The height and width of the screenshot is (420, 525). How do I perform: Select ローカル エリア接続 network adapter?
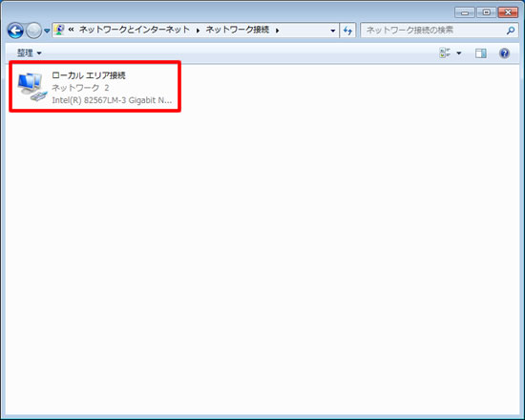pyautogui.click(x=95, y=87)
